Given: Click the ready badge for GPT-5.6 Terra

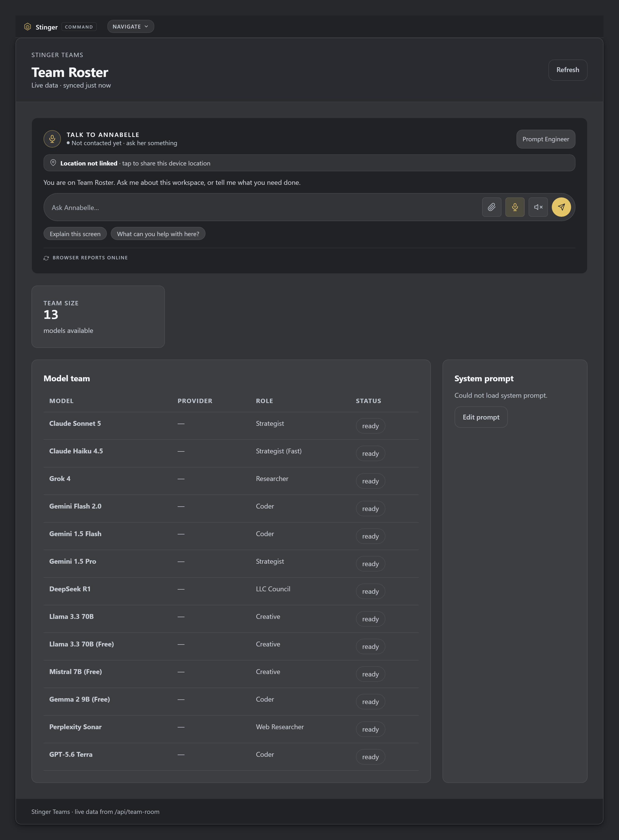Looking at the screenshot, I should coord(370,757).
